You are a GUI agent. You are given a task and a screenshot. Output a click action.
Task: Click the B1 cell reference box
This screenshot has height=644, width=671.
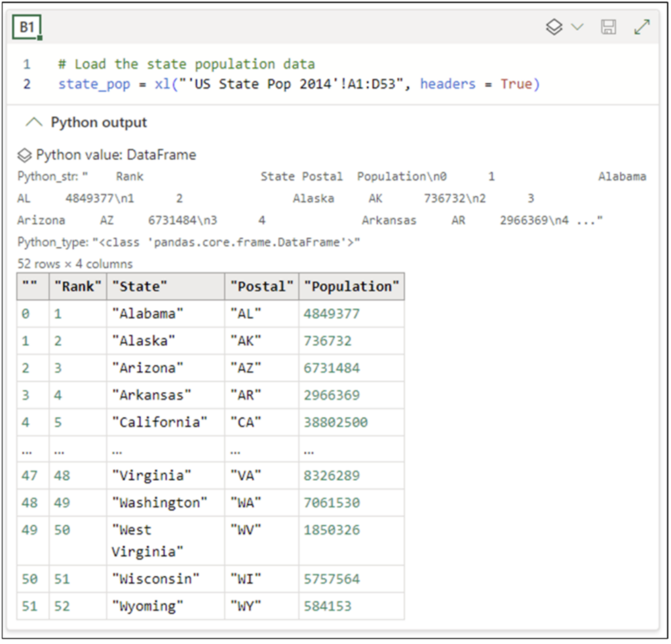pos(27,28)
